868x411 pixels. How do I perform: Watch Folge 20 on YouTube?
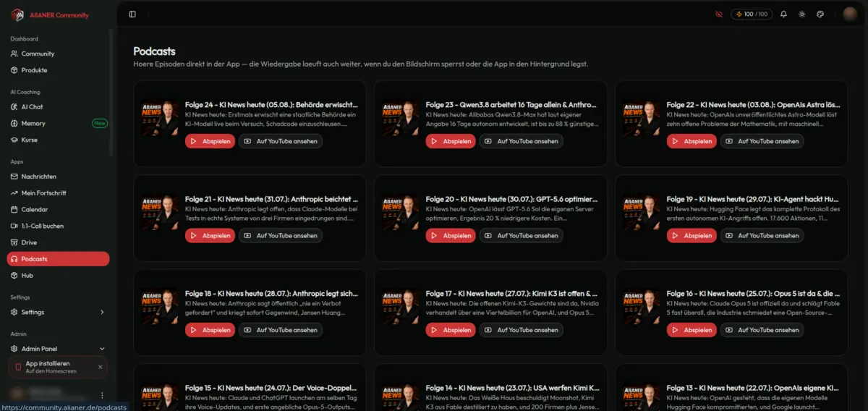click(x=522, y=235)
